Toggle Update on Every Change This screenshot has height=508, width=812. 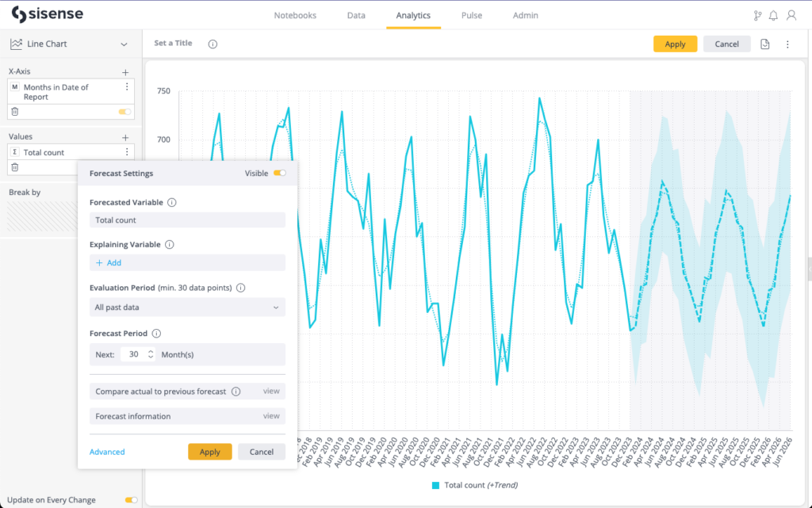pyautogui.click(x=131, y=500)
